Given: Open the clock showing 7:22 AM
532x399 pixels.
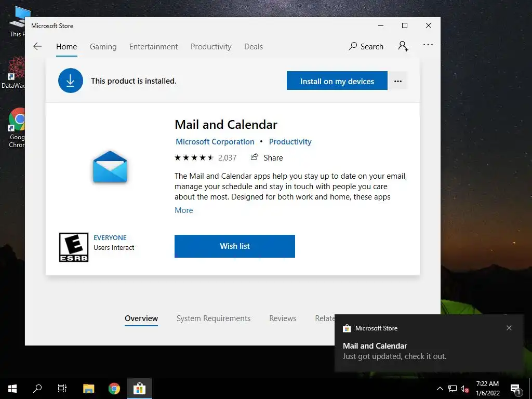Looking at the screenshot, I should point(487,389).
